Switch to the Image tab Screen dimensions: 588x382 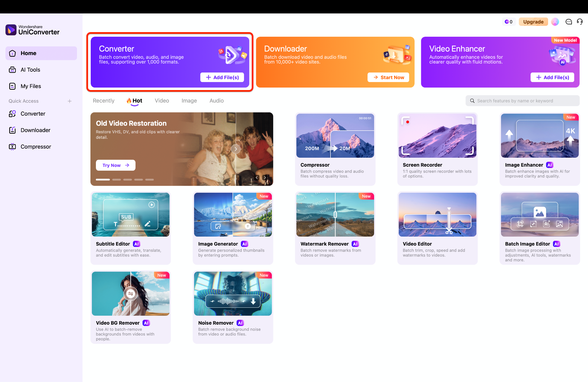point(189,101)
